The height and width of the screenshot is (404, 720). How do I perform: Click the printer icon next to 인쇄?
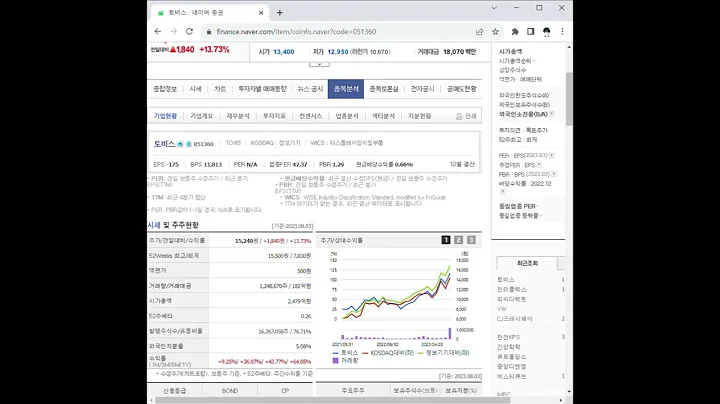point(459,117)
